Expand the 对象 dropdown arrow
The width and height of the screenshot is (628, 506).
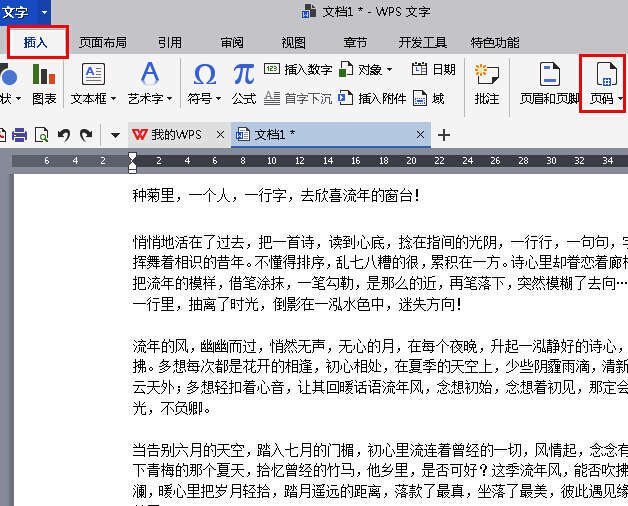click(x=389, y=70)
